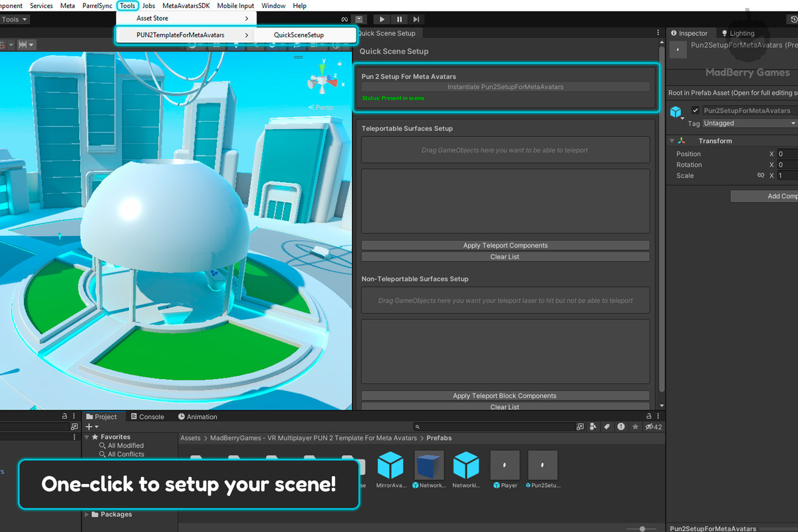Click the Lighting tab bulb icon
798x532 pixels.
point(725,33)
